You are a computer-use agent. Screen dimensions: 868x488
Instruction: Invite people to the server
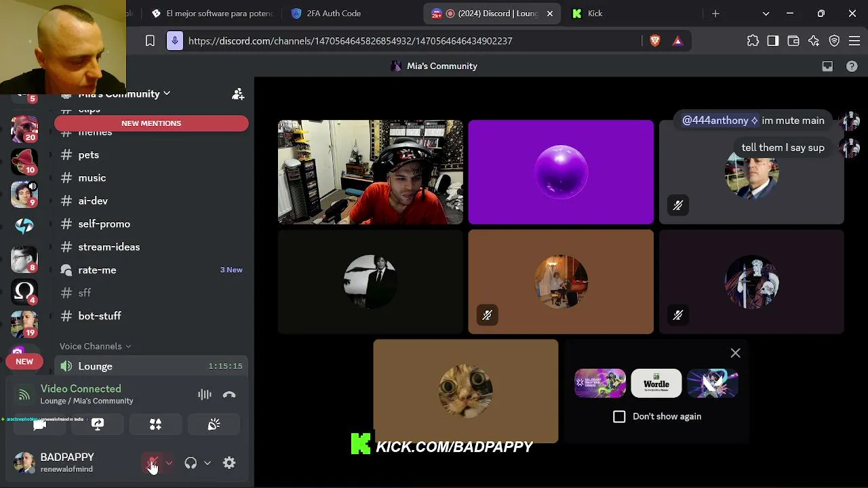pos(238,94)
